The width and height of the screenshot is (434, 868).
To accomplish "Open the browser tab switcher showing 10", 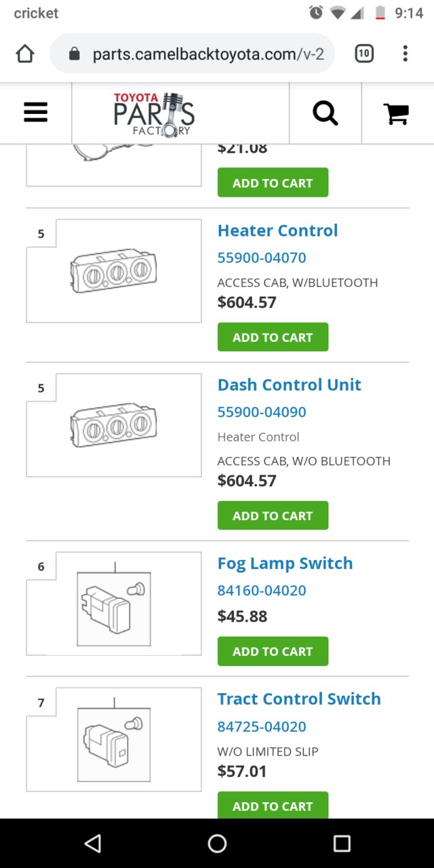I will [x=364, y=54].
